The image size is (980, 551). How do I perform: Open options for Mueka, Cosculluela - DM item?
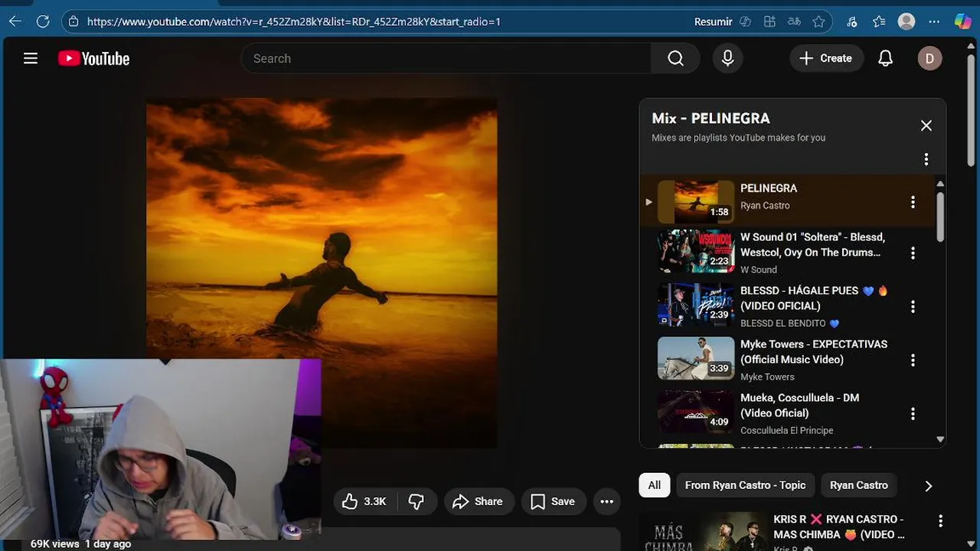tap(913, 413)
